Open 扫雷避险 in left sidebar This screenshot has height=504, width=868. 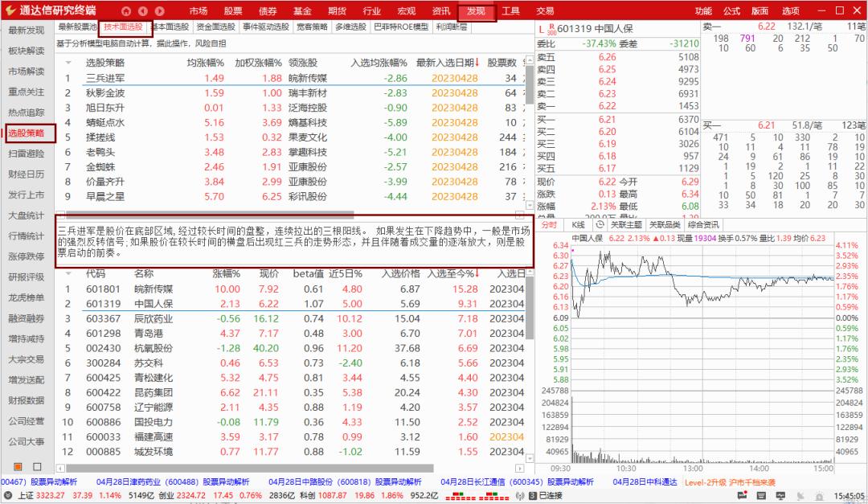(26, 154)
